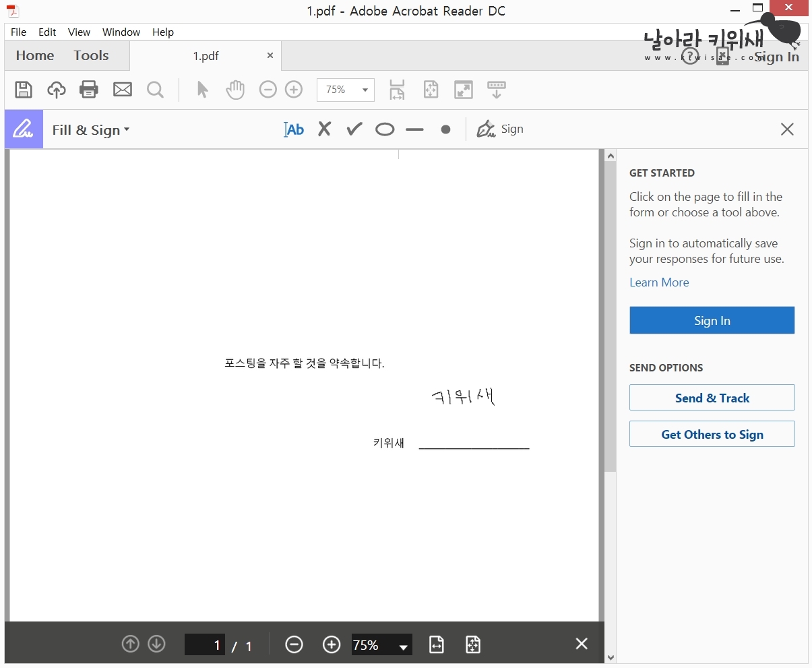Activate the Hand pan tool
The height and width of the screenshot is (668, 812).
tap(235, 90)
